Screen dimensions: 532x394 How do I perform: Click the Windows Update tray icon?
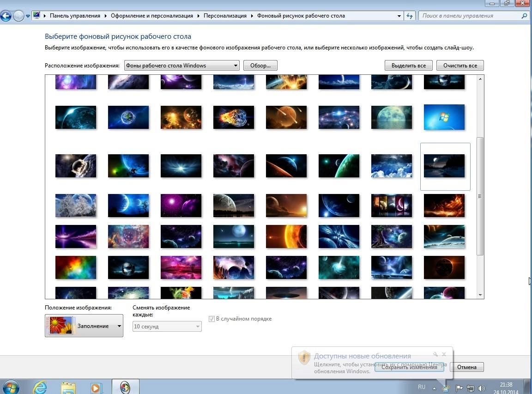click(446, 388)
